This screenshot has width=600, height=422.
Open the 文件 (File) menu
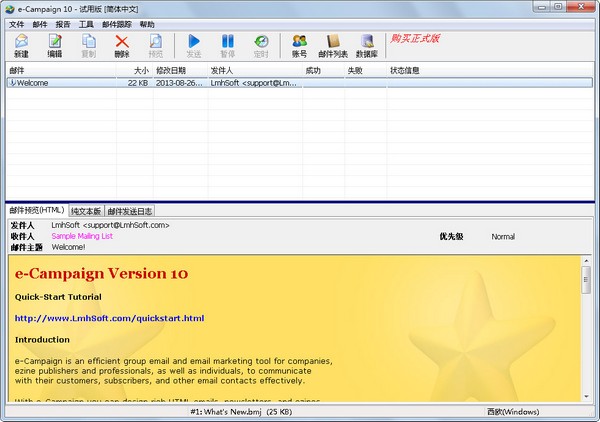(x=16, y=24)
